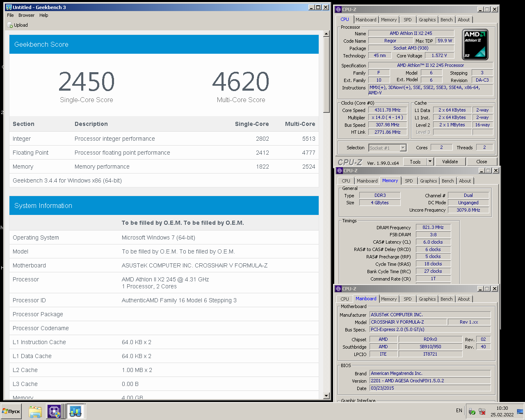Click the BIOS date field 03/23/2015
Image resolution: width=525 pixels, height=420 pixels.
(430, 388)
